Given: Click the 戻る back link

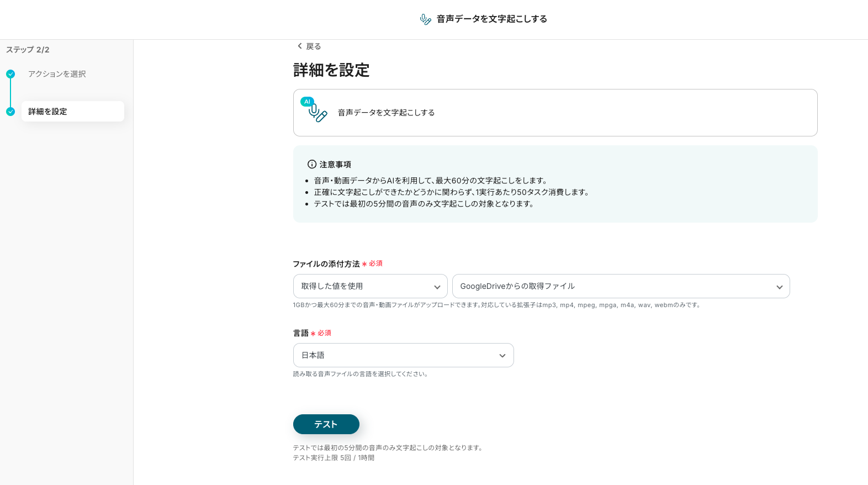Looking at the screenshot, I should (x=313, y=46).
